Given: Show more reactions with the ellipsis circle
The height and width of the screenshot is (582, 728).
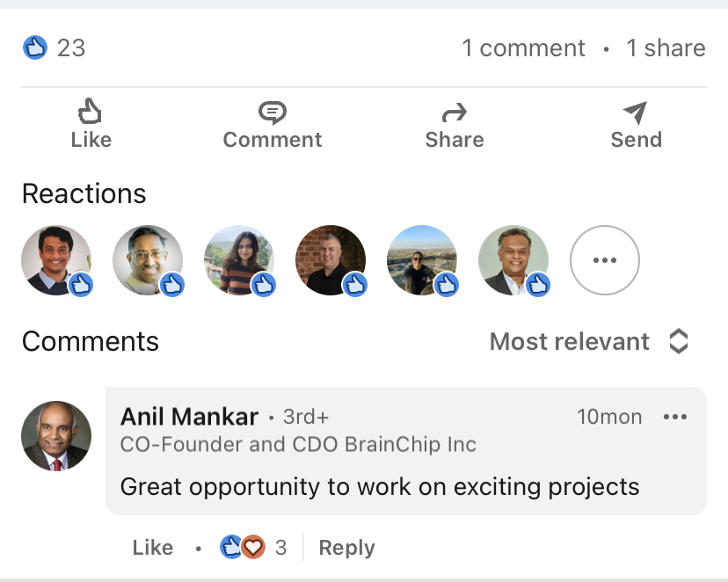Looking at the screenshot, I should [605, 260].
